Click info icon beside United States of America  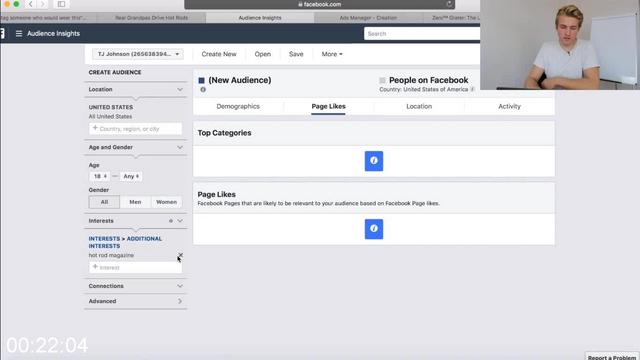coord(472,89)
